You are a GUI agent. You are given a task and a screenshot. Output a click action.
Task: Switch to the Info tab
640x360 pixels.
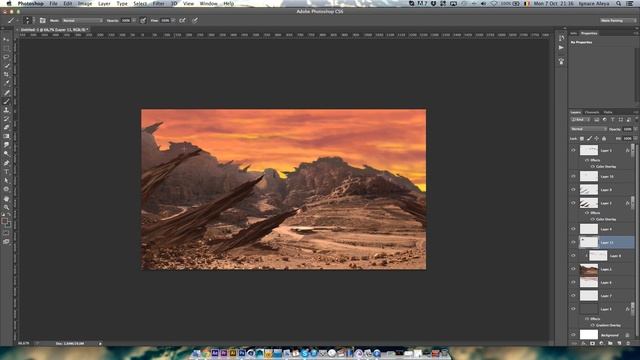(574, 33)
